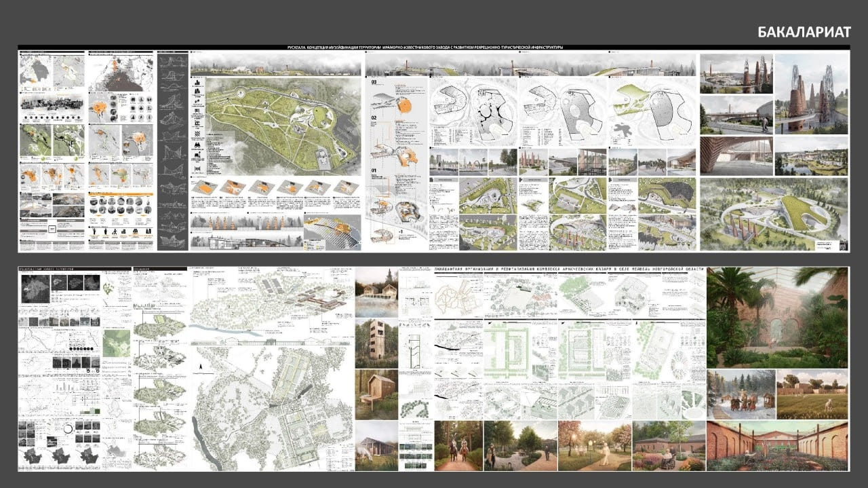Image resolution: width=868 pixels, height=488 pixels.
Task: Click the dark column of section sketches
Action: pos(172,149)
